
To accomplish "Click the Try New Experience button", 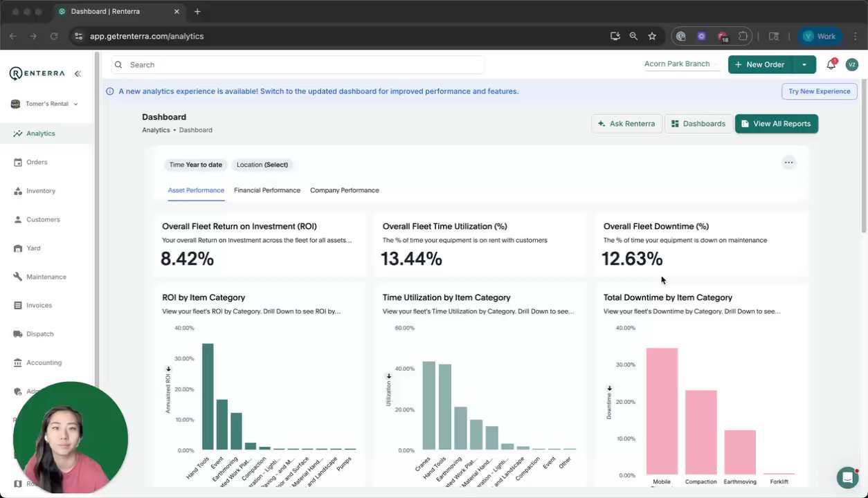I will tap(819, 91).
